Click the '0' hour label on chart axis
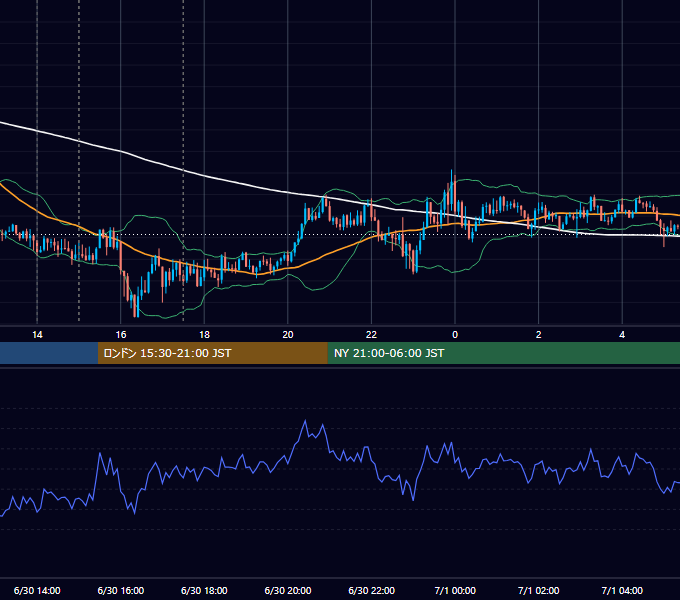Image resolution: width=680 pixels, height=600 pixels. click(455, 335)
